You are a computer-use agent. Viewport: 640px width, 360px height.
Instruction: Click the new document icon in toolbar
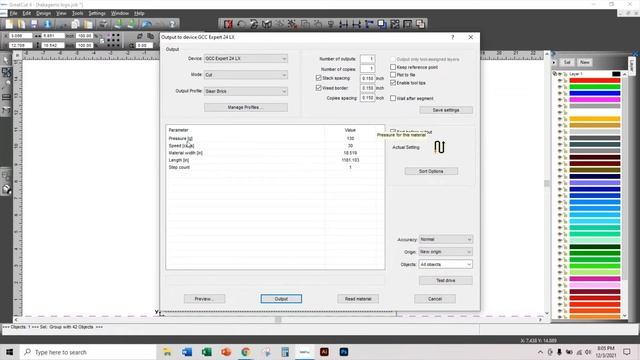[9, 24]
